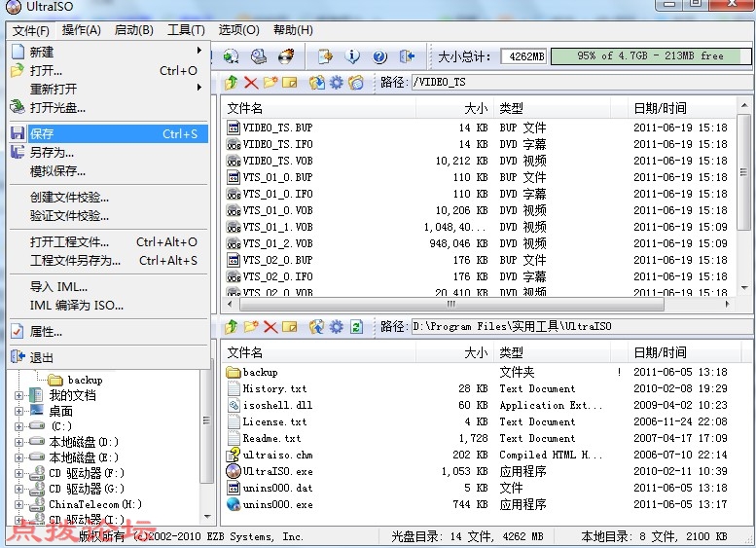Open the 新建 submenu arrow

coord(199,51)
